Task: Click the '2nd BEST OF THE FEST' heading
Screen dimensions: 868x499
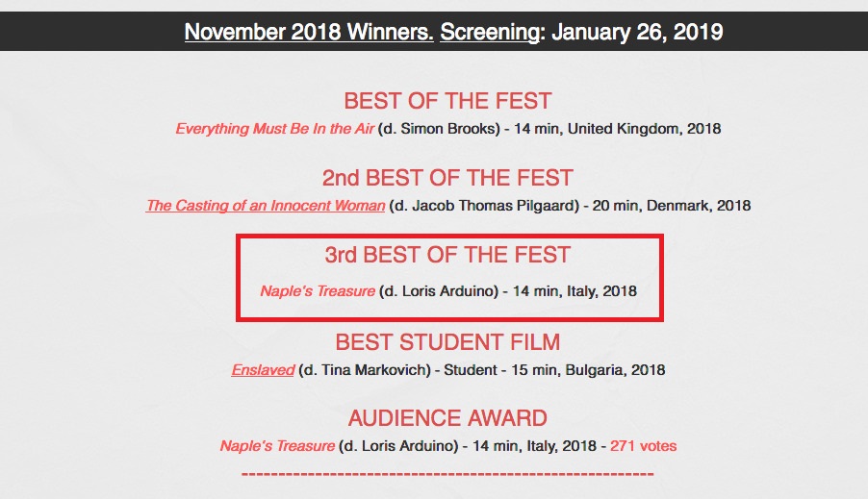Action: pos(447,178)
